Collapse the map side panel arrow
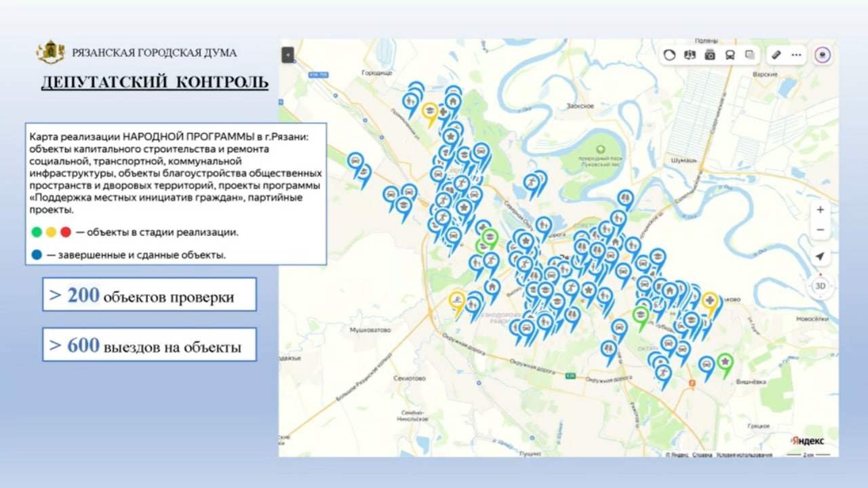 coord(288,55)
